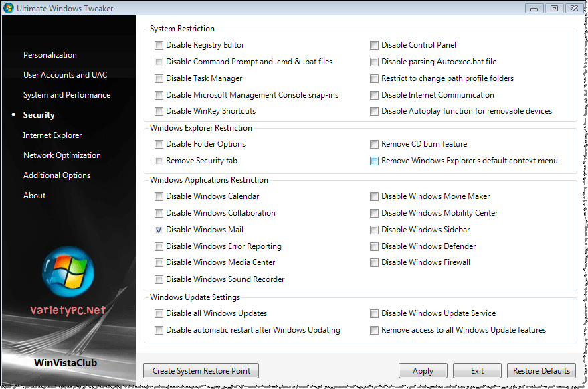
Task: Open Additional Options section
Action: [x=57, y=175]
